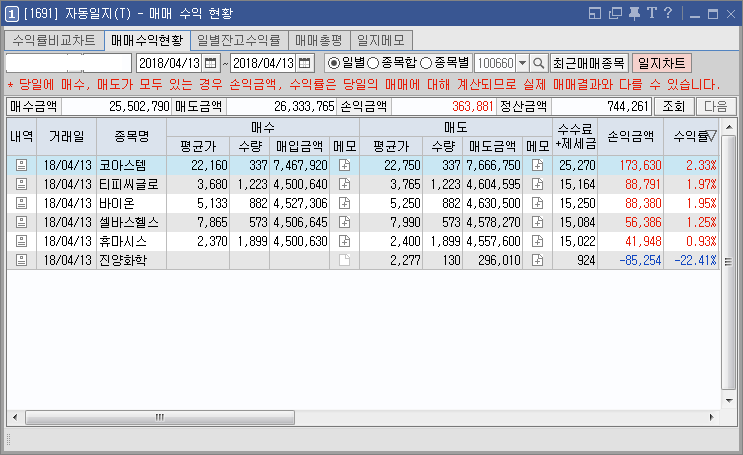Open the detail icon for 티피씨글로 row

(21, 184)
